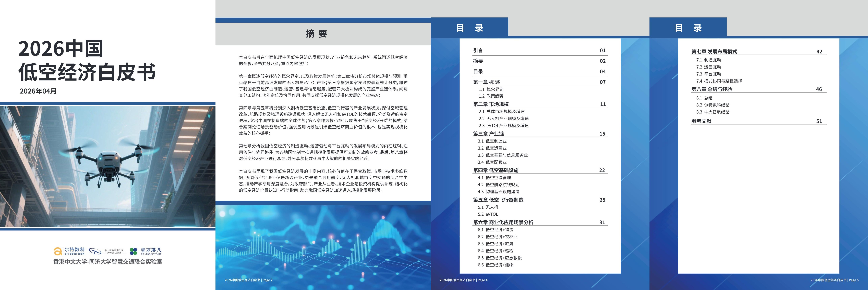Open 8.3 中大智航经验 entry
This screenshot has width=868, height=290.
[713, 112]
